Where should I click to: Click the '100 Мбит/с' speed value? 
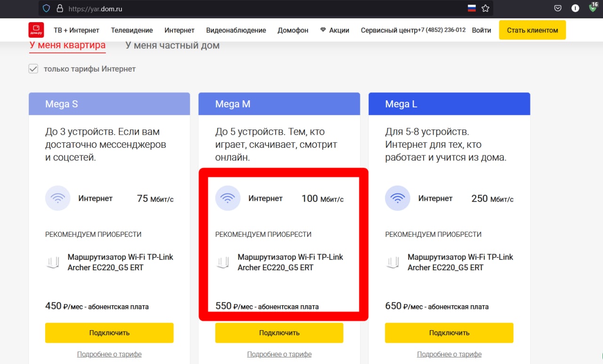pyautogui.click(x=323, y=199)
